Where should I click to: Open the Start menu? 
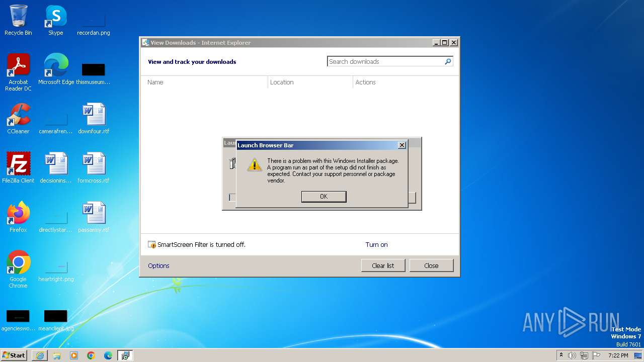tap(14, 355)
